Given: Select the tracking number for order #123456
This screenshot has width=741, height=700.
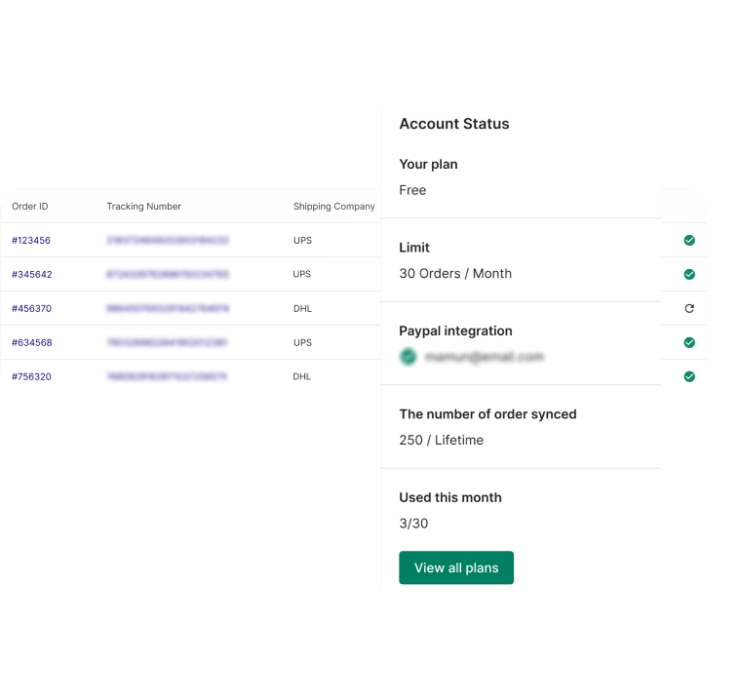Looking at the screenshot, I should pos(168,240).
